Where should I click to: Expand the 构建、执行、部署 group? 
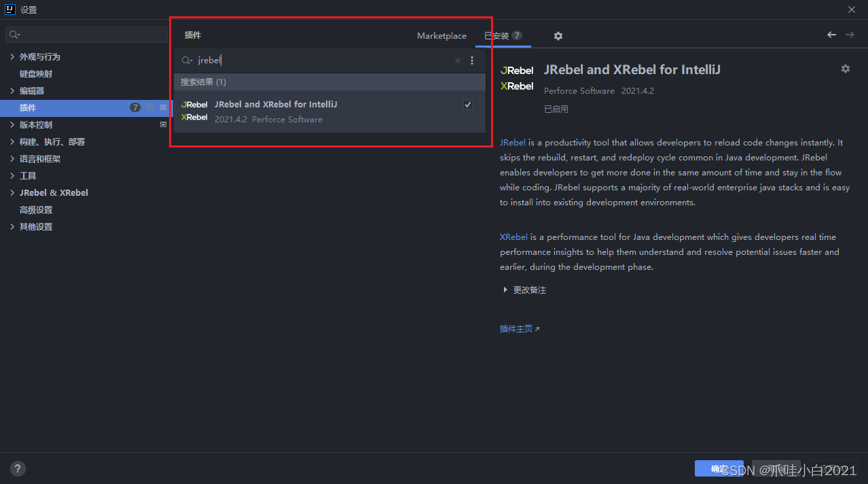[12, 141]
